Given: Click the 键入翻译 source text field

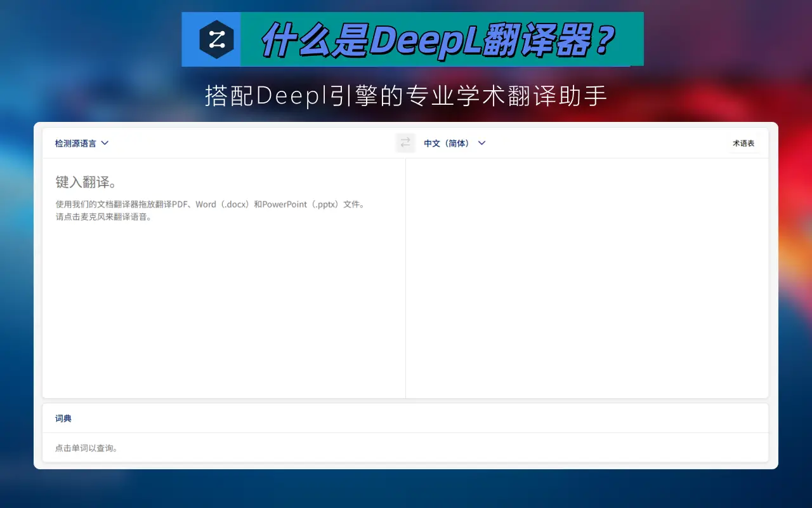Looking at the screenshot, I should click(x=86, y=182).
